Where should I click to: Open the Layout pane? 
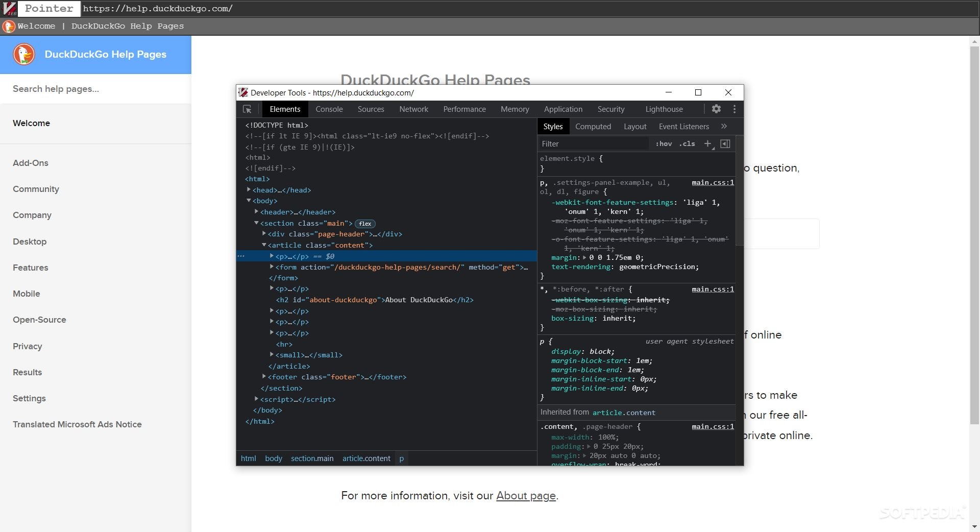(x=635, y=127)
